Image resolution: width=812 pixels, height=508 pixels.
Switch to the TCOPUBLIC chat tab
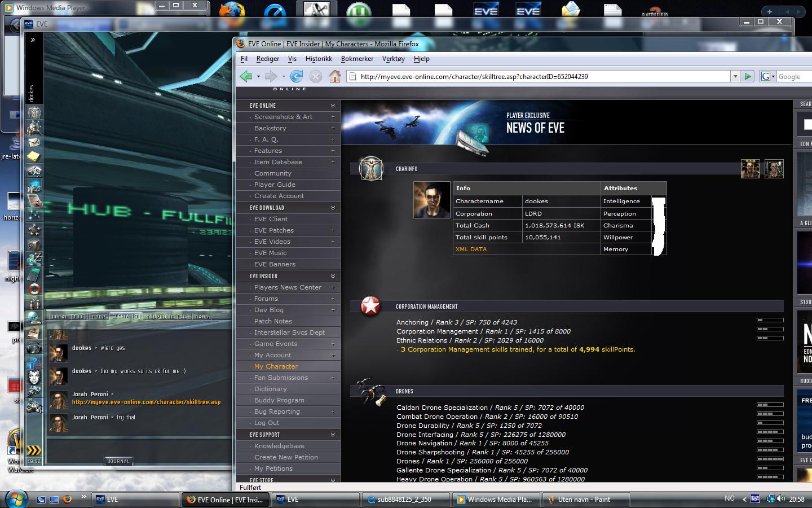(x=168, y=317)
